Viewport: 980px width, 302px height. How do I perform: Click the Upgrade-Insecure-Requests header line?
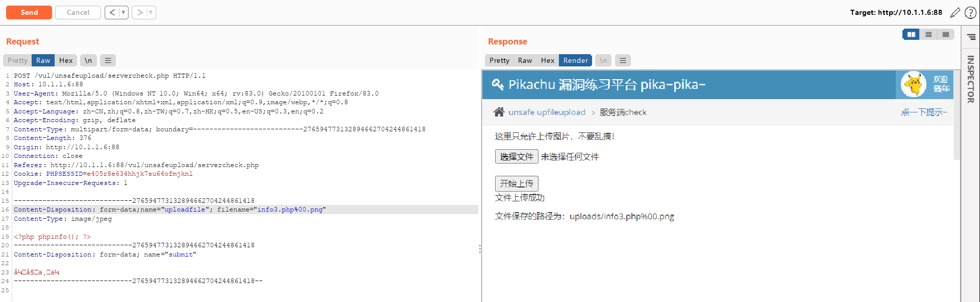[x=70, y=183]
